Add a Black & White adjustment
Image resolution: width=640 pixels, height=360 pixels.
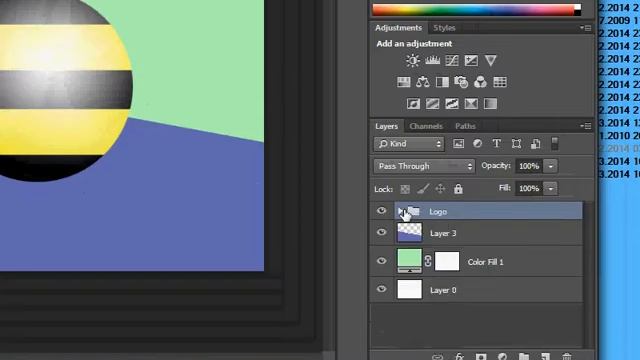442,82
